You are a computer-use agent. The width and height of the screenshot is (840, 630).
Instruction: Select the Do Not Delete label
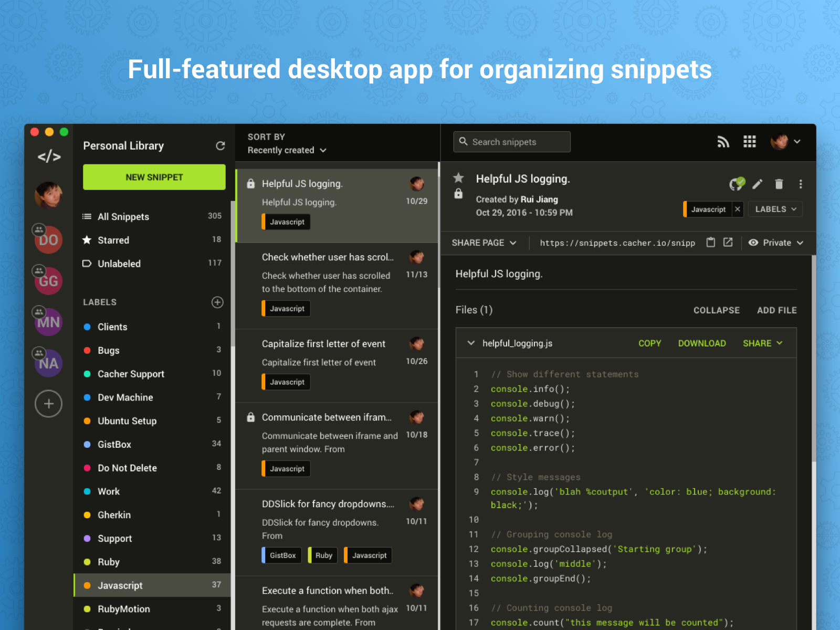coord(152,468)
